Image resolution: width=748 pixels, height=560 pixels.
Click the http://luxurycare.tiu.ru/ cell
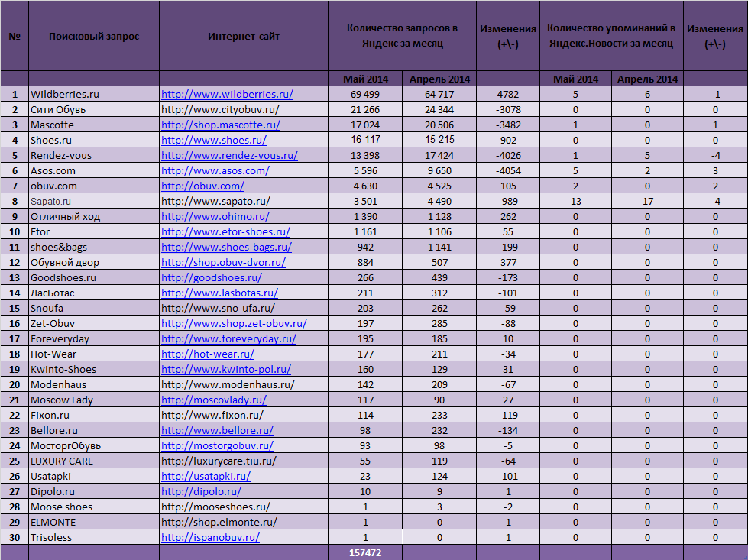pyautogui.click(x=244, y=461)
